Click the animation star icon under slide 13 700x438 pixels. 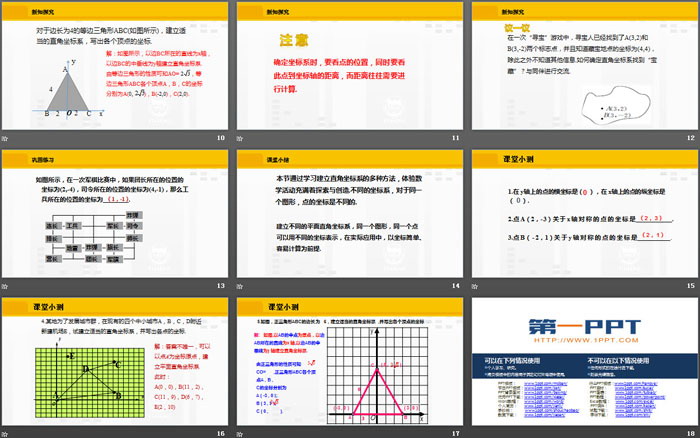click(4, 286)
